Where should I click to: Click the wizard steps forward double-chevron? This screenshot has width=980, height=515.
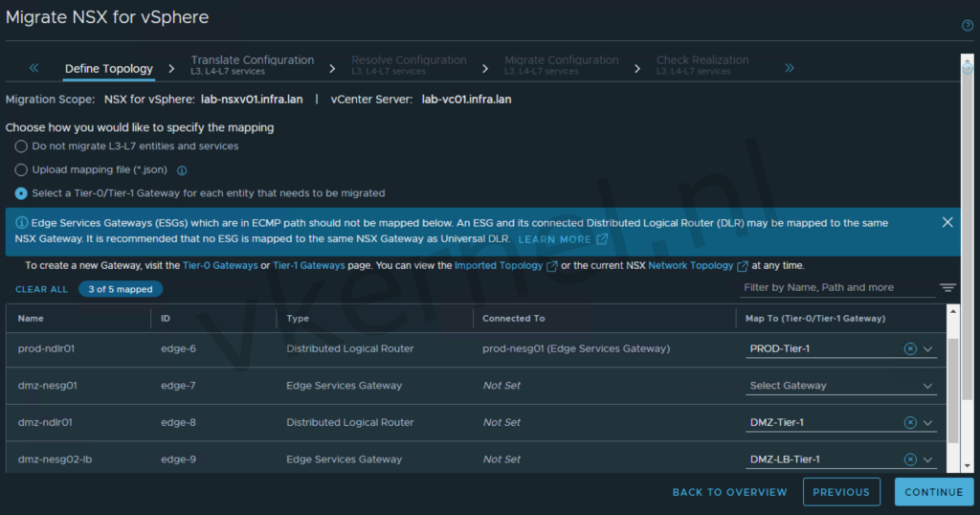coord(790,68)
